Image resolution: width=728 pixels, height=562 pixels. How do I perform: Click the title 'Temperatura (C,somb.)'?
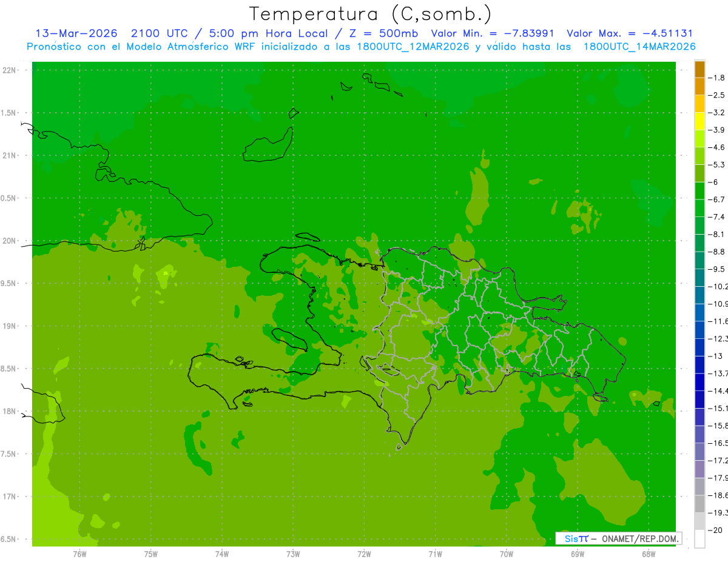[371, 14]
